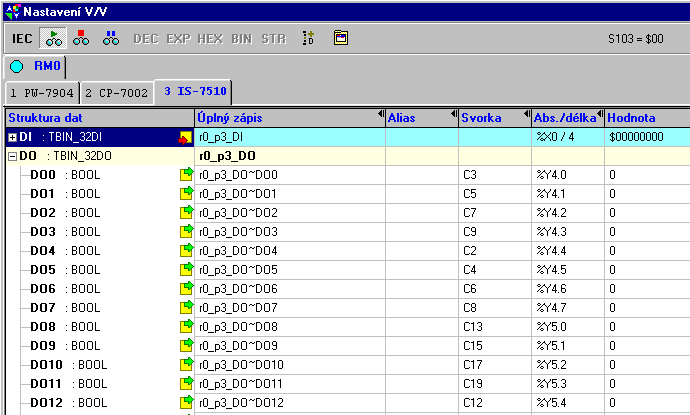Click the Struktura dat column header

[99, 118]
